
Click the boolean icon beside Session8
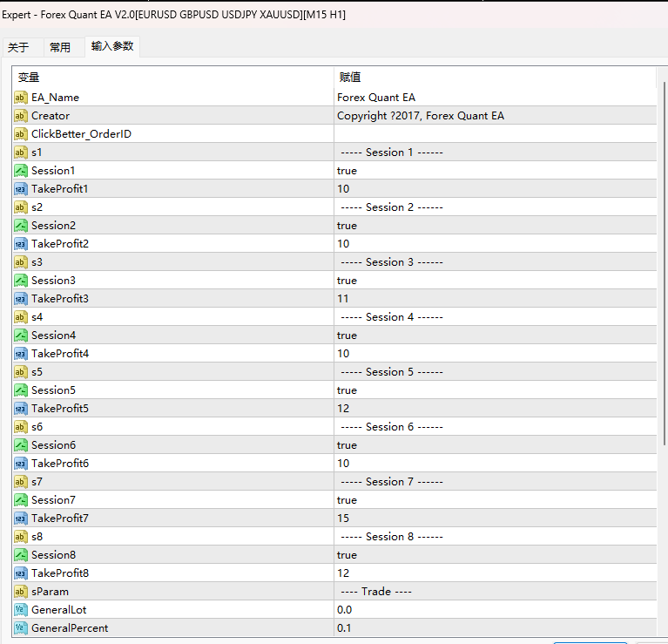point(20,555)
